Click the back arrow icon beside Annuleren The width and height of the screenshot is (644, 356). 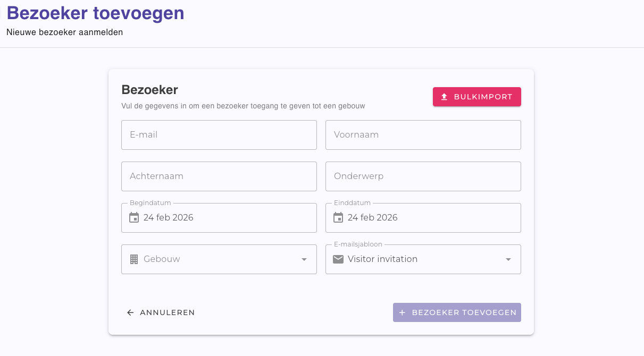click(x=130, y=312)
